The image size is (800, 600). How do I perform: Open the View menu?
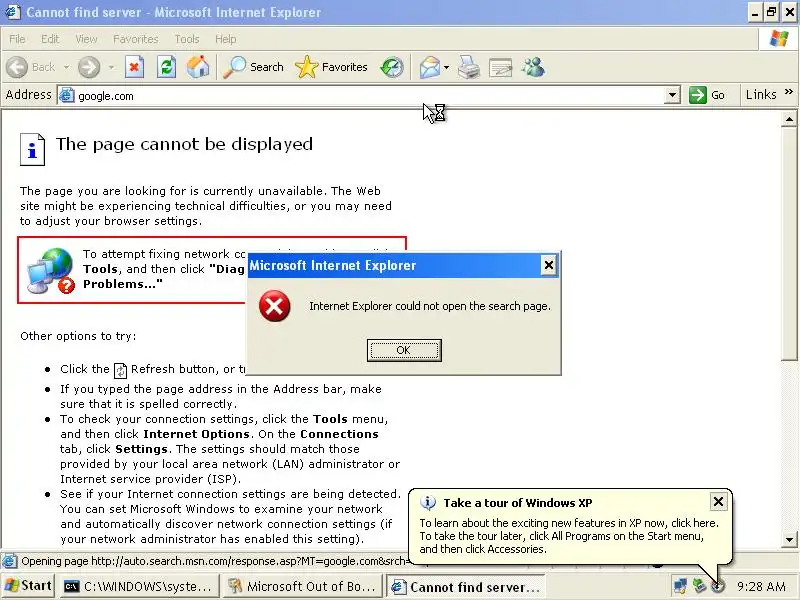(86, 39)
